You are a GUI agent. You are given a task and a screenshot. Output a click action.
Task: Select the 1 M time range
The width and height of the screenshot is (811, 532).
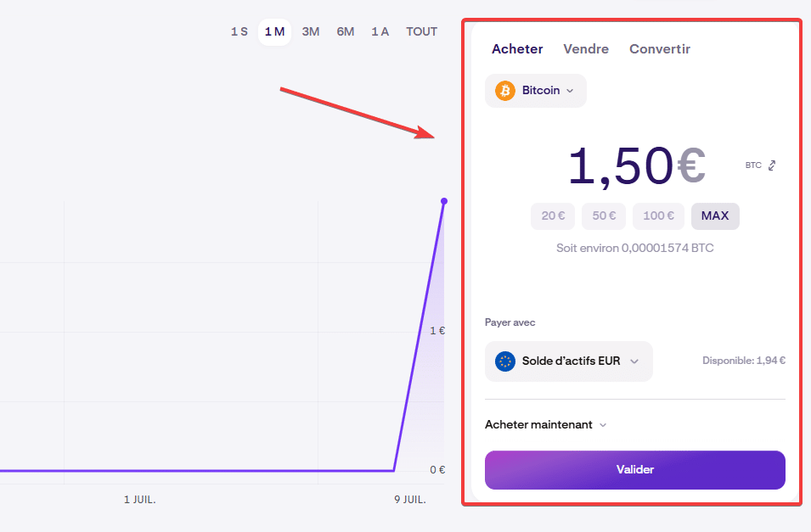(274, 31)
